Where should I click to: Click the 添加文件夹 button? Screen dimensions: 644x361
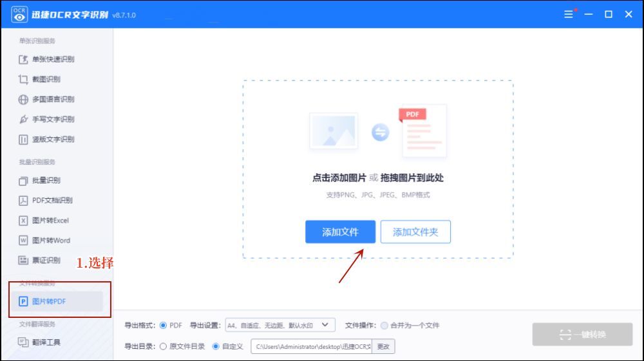pos(415,232)
